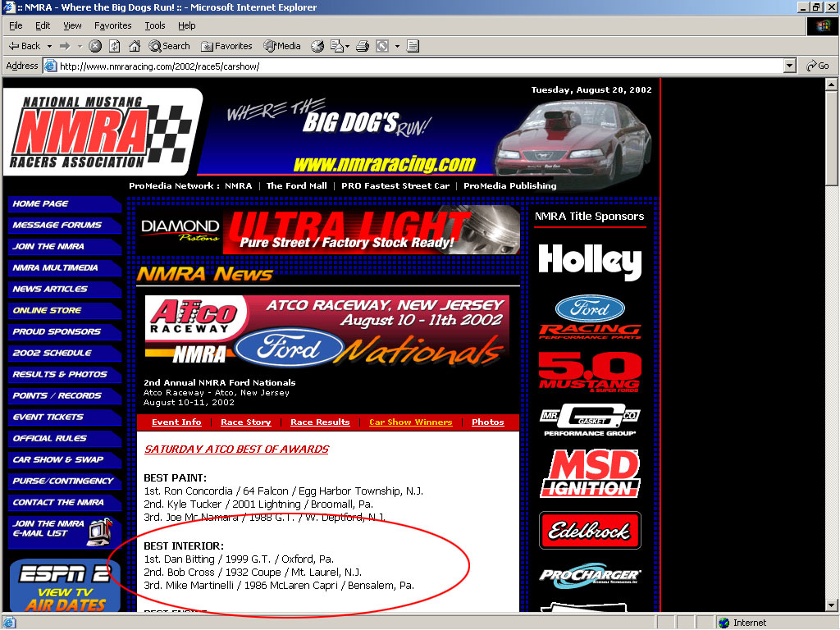Click the Diamond Pistons Ultra Light banner ad
This screenshot has width=840, height=630.
(x=328, y=230)
